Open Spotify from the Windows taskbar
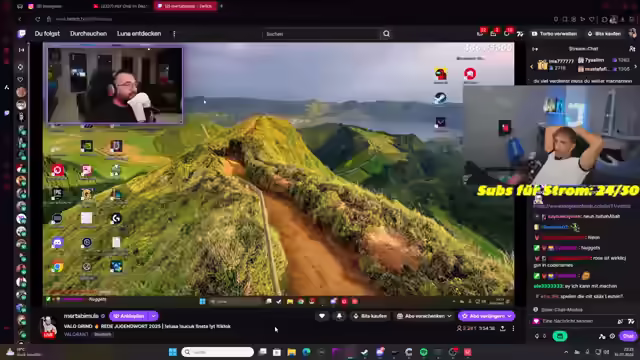The image size is (640, 360). (424, 352)
